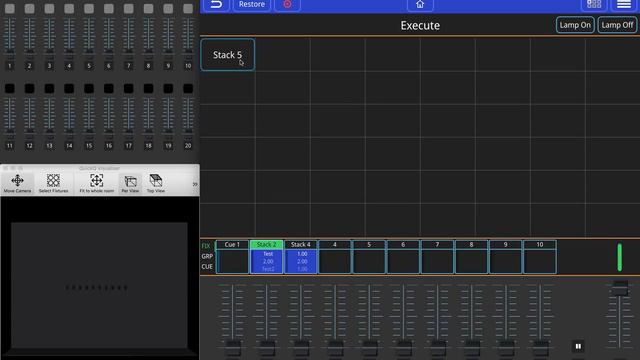Screen dimensions: 640x360
Task: Select the Stack 5 execute tile
Action: click(227, 55)
